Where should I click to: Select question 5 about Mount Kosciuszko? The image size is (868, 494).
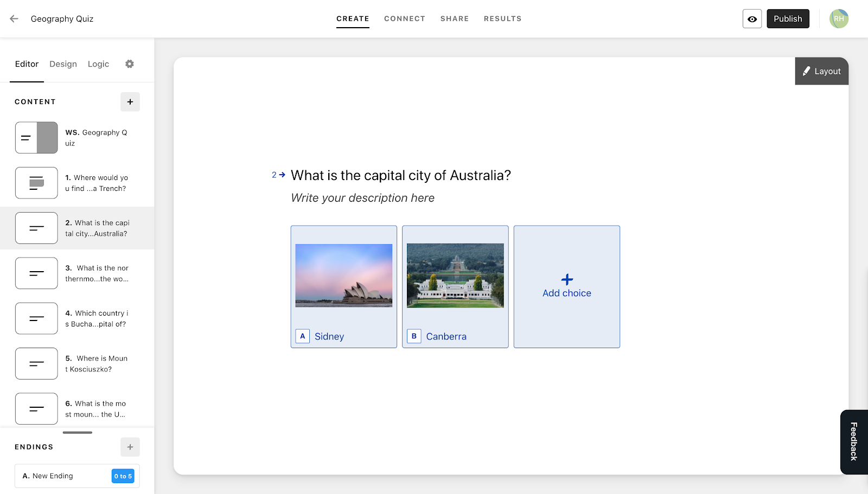pyautogui.click(x=77, y=363)
